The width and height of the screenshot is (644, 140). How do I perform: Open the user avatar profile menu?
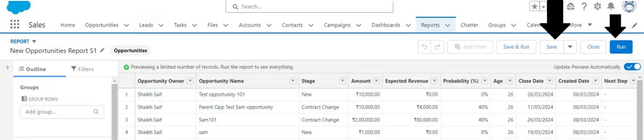tap(629, 6)
